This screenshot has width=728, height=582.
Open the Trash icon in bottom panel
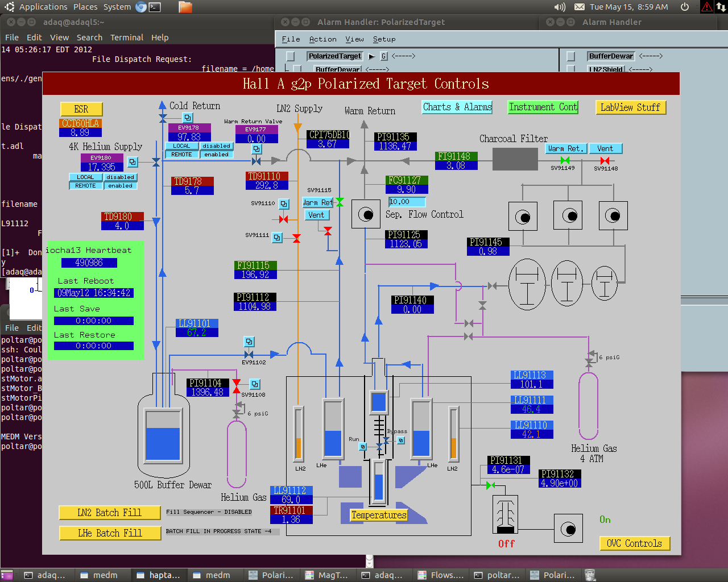[590, 575]
